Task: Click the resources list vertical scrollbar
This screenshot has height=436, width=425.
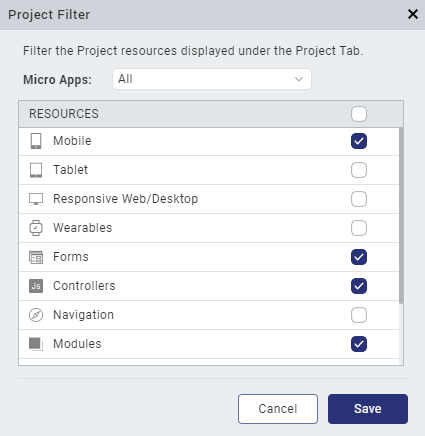Action: pyautogui.click(x=401, y=215)
